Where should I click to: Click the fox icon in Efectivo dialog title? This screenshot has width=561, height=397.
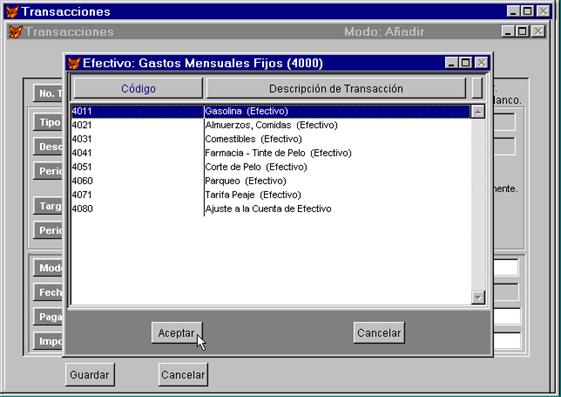[74, 63]
